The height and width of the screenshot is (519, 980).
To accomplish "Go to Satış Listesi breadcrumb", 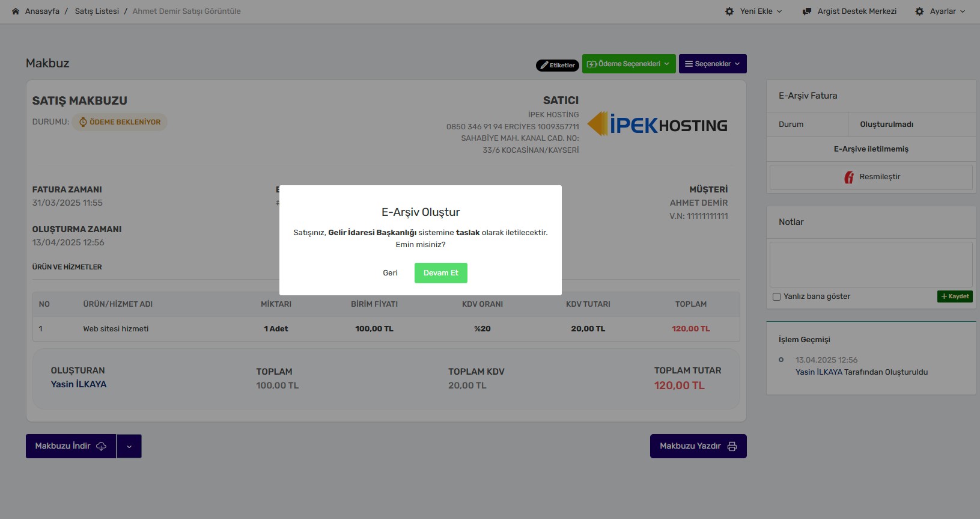I will [97, 11].
